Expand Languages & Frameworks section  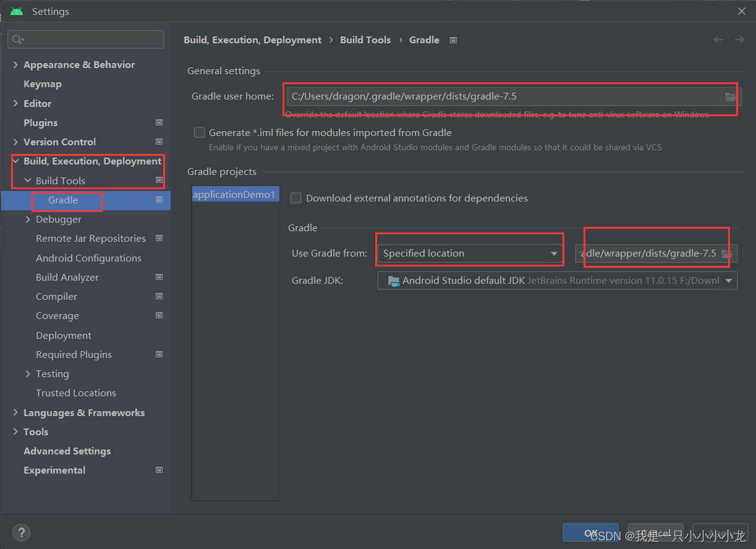(x=15, y=412)
